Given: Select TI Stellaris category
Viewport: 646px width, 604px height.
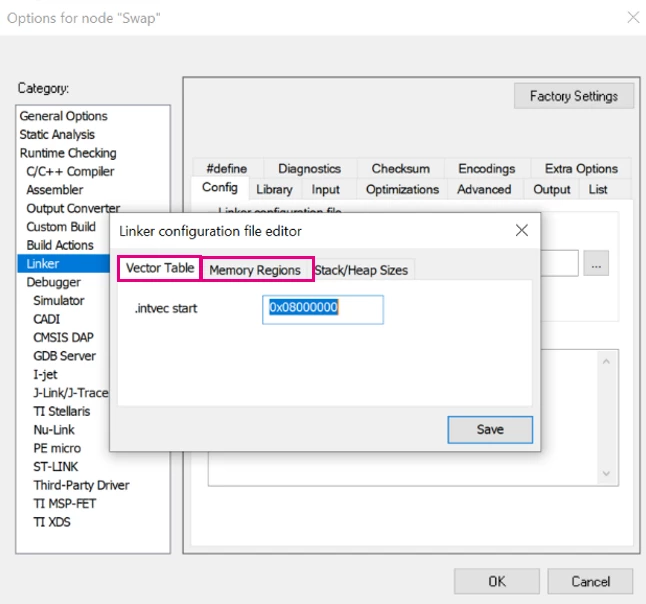Looking at the screenshot, I should (x=62, y=411).
